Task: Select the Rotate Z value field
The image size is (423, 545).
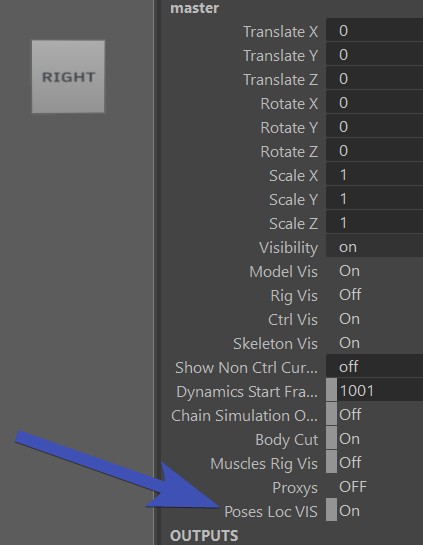Action: [x=374, y=151]
